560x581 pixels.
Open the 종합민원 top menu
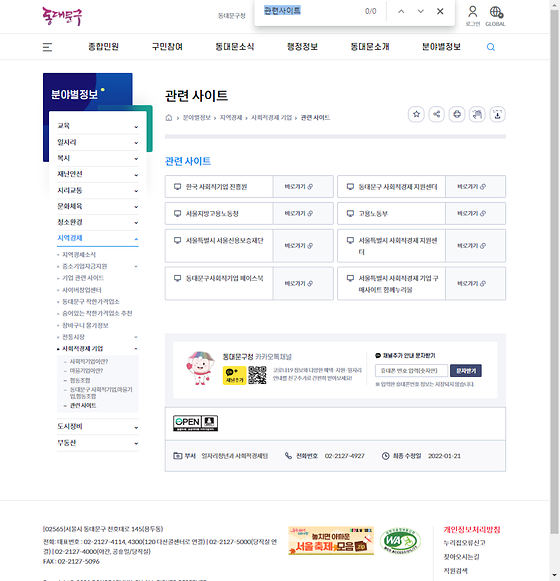[x=103, y=47]
